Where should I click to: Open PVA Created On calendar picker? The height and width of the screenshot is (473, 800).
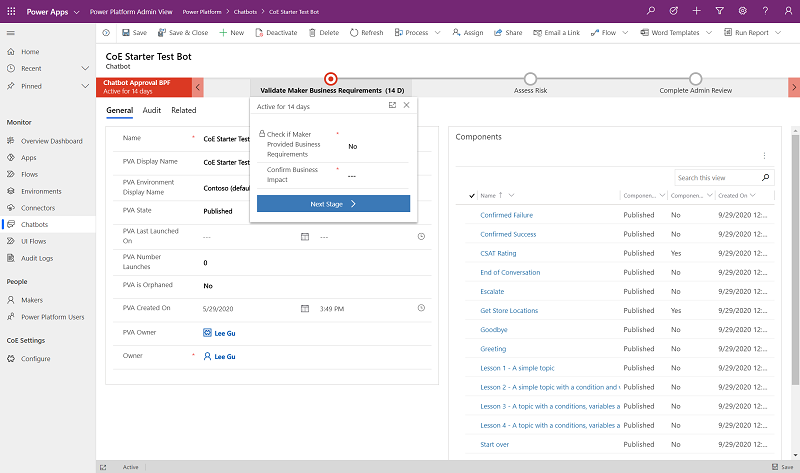pos(305,308)
